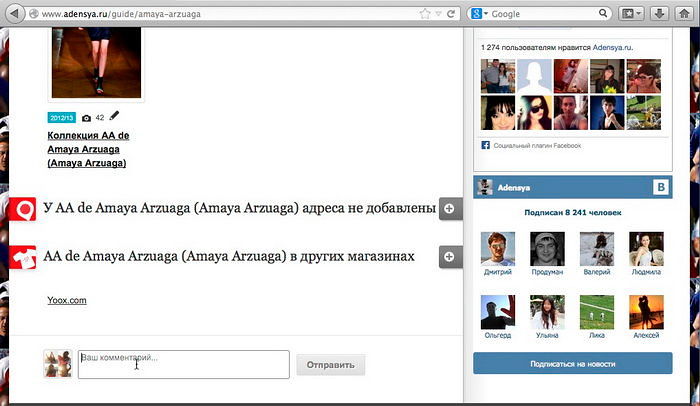Open Алексей's VK profile photo

(x=646, y=312)
